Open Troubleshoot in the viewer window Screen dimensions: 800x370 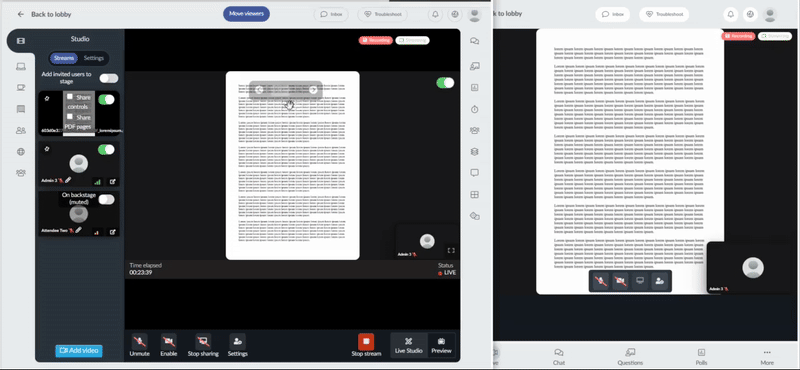664,14
